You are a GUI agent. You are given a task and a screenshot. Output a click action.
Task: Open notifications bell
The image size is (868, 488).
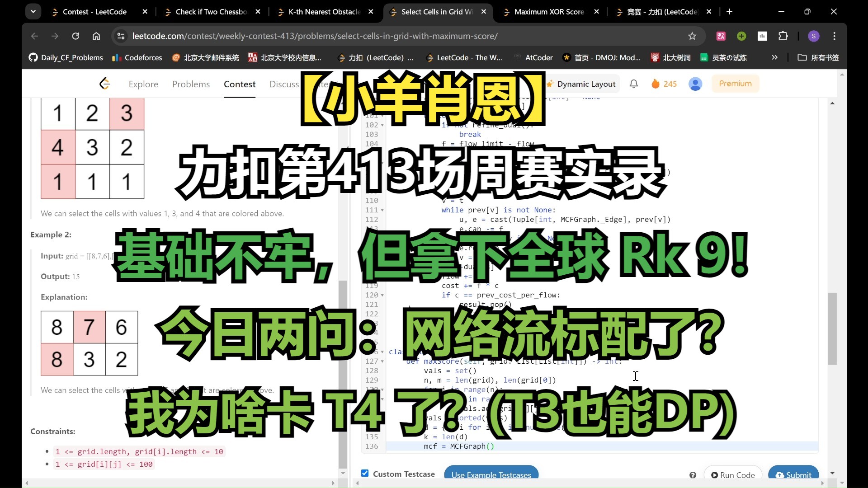[x=634, y=84]
